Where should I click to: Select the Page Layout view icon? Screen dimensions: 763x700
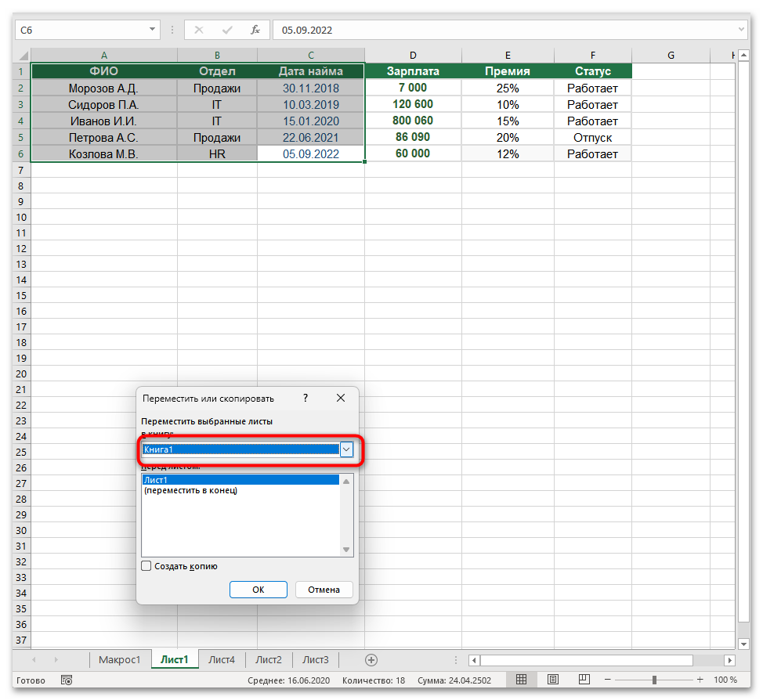(x=553, y=679)
